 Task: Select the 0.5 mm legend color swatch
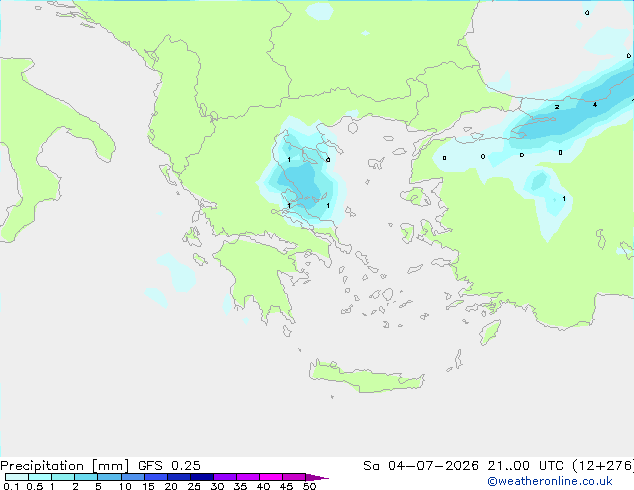click(40, 477)
